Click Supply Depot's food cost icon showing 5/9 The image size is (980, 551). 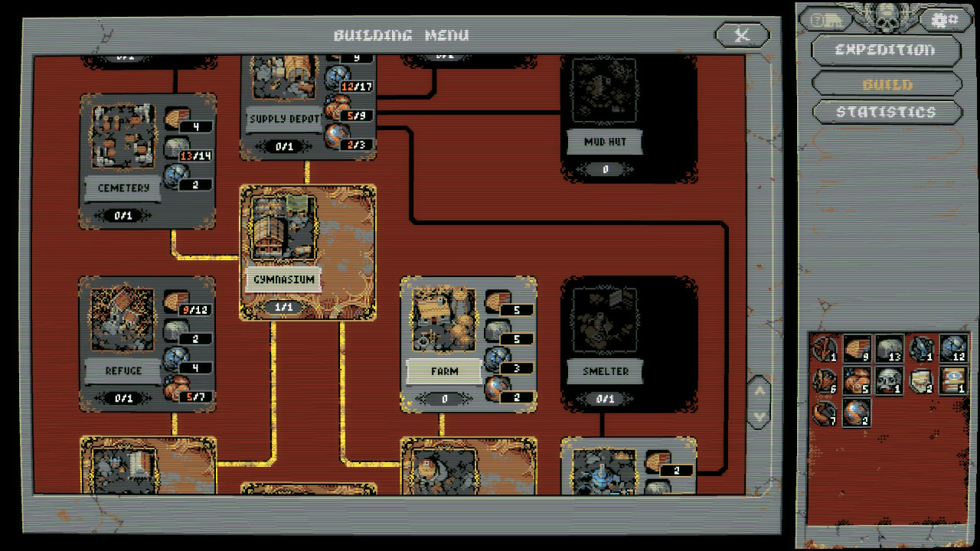[338, 107]
